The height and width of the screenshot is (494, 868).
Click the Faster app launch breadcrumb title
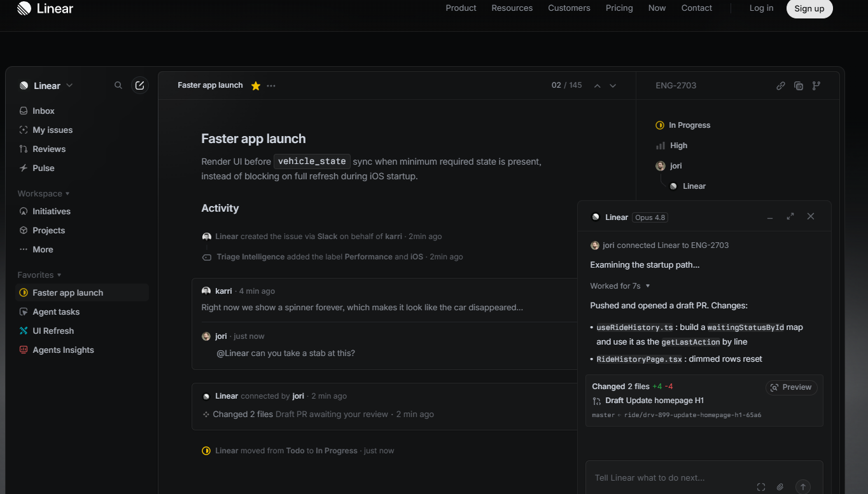click(x=210, y=85)
